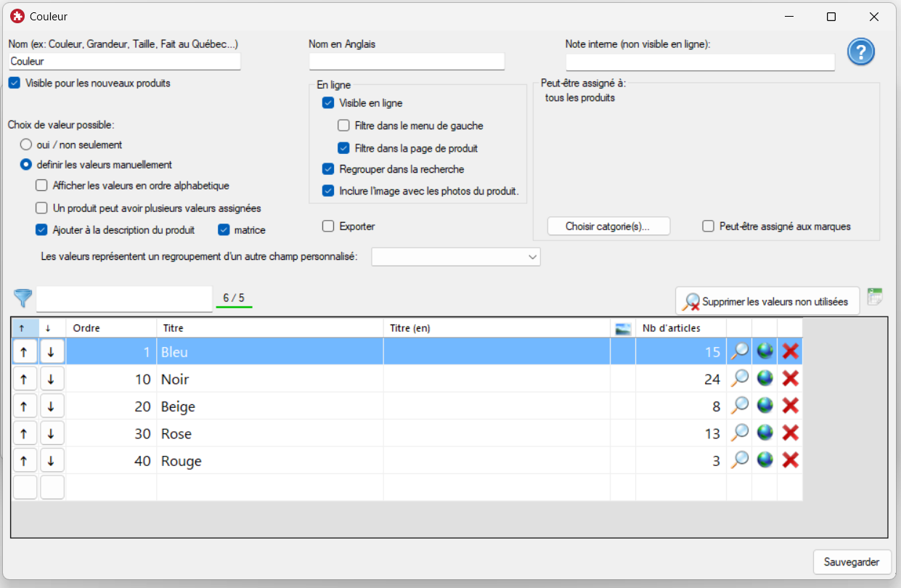
Task: Select the 'oui / non seulement' radio option
Action: [x=25, y=144]
